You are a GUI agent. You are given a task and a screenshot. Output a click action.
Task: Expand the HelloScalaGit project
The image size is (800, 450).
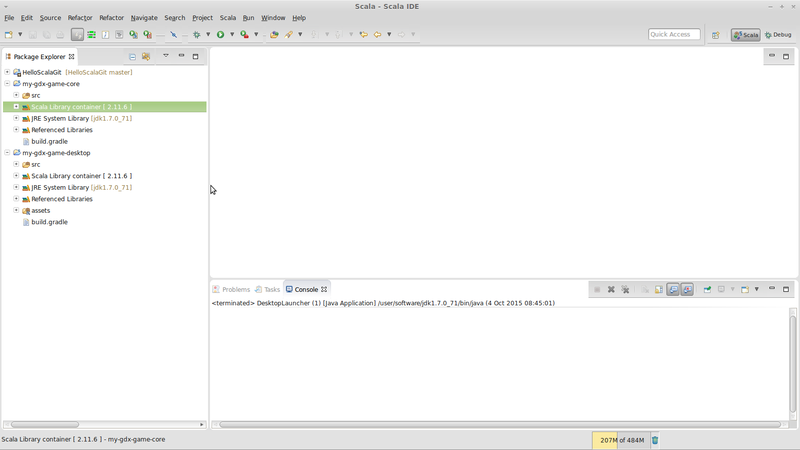click(7, 72)
